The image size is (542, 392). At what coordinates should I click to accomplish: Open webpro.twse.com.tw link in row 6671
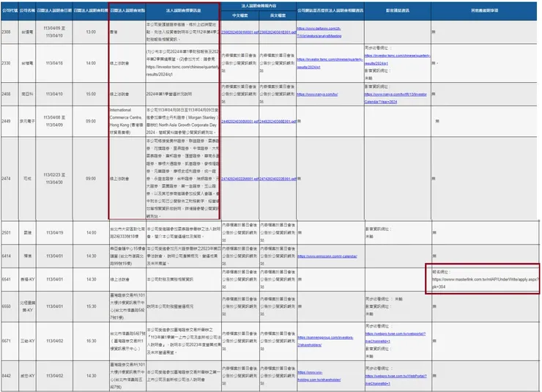[x=396, y=337]
